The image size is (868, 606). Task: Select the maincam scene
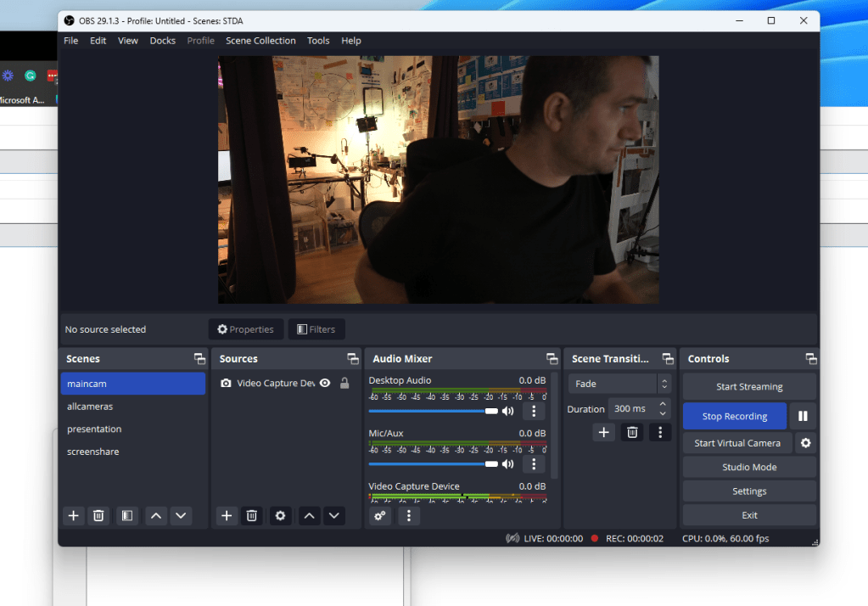click(x=133, y=384)
